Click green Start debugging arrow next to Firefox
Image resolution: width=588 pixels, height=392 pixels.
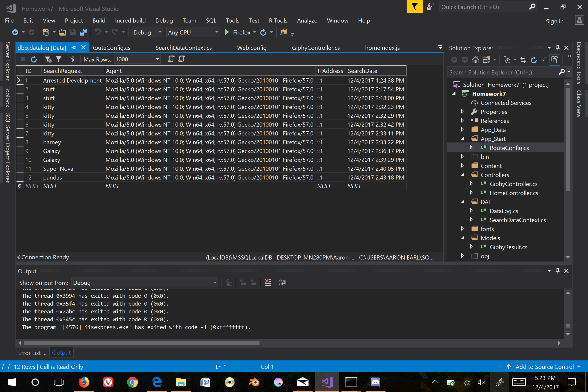[227, 32]
